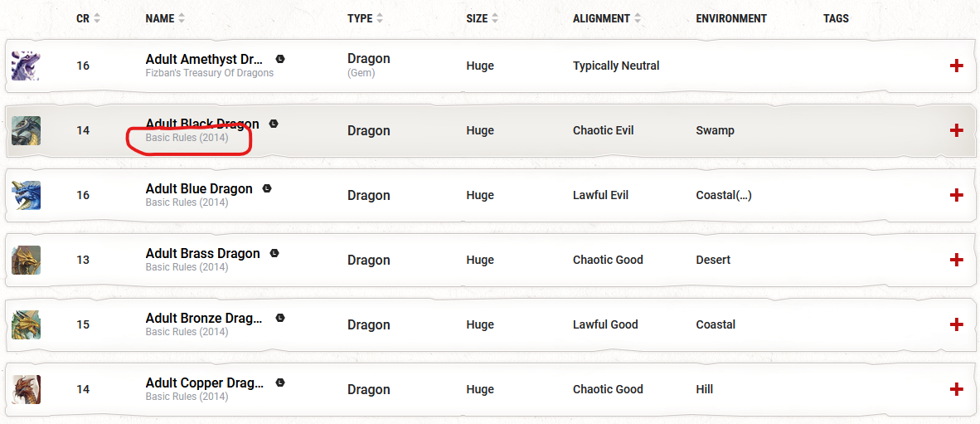
Task: Expand Adult Copper Dragon row with plus icon
Action: click(956, 389)
